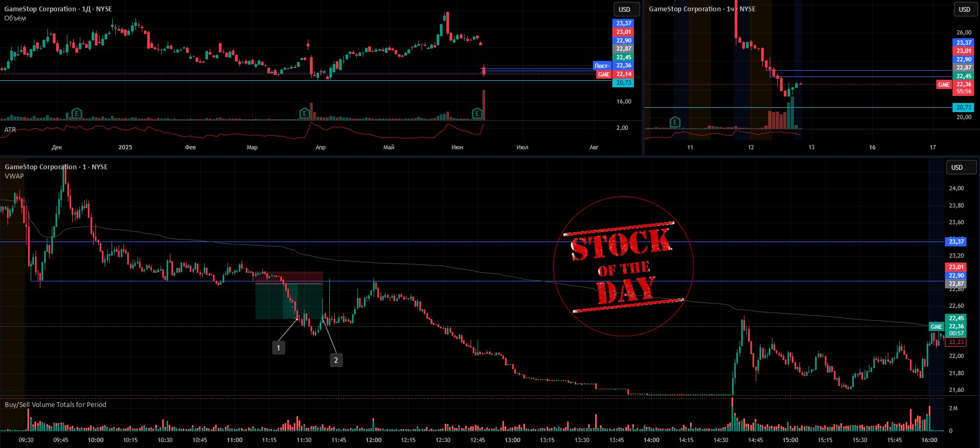Click the 22,45 green price label on 1-minute chart
This screenshot has height=448, width=980.
(x=956, y=319)
